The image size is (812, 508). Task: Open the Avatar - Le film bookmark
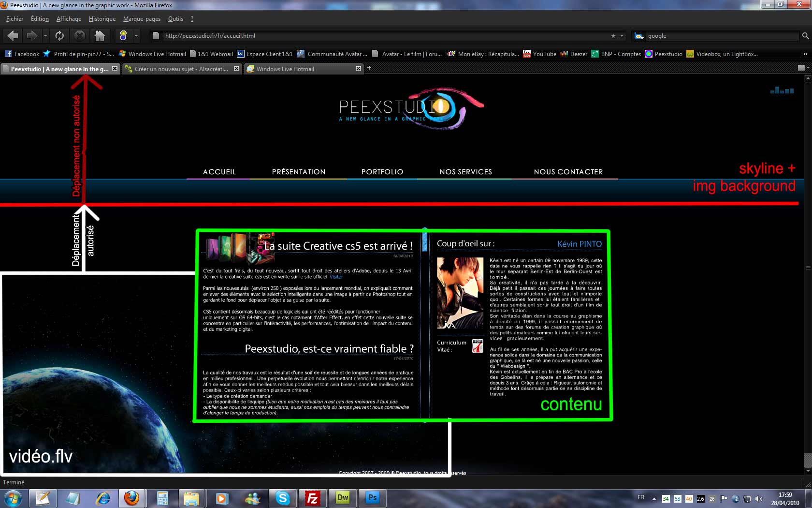tap(406, 54)
